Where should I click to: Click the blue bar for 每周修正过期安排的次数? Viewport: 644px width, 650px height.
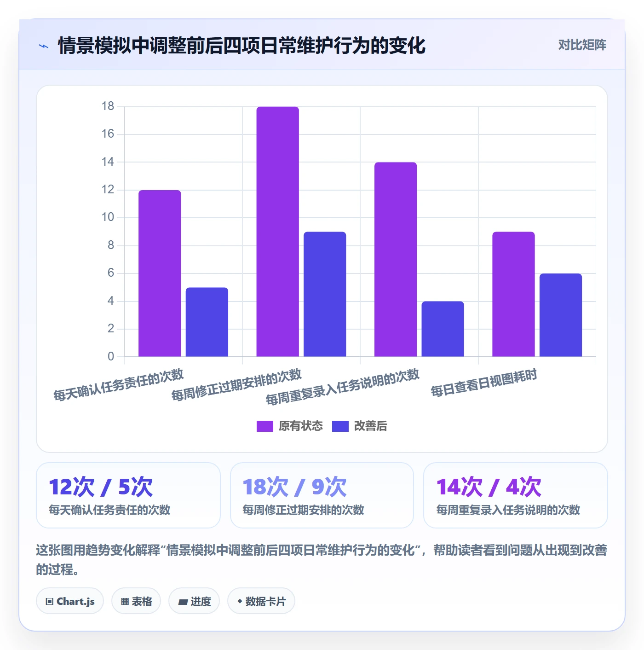tap(325, 294)
